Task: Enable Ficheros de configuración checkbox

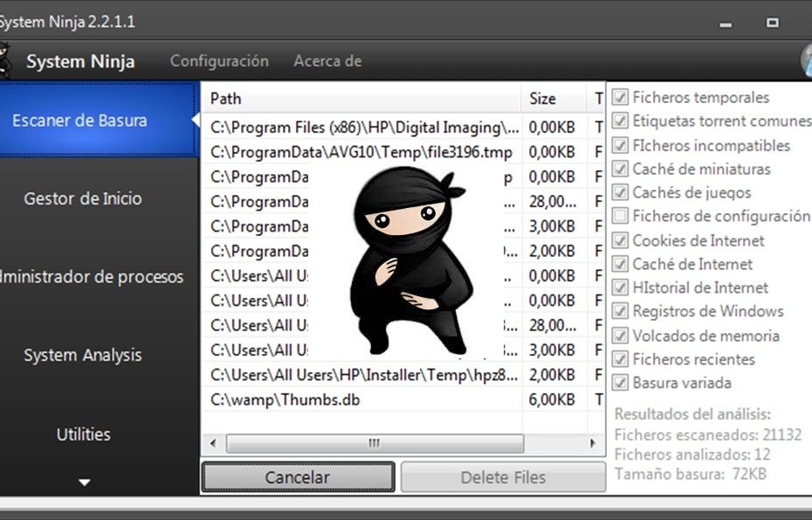Action: tap(620, 216)
